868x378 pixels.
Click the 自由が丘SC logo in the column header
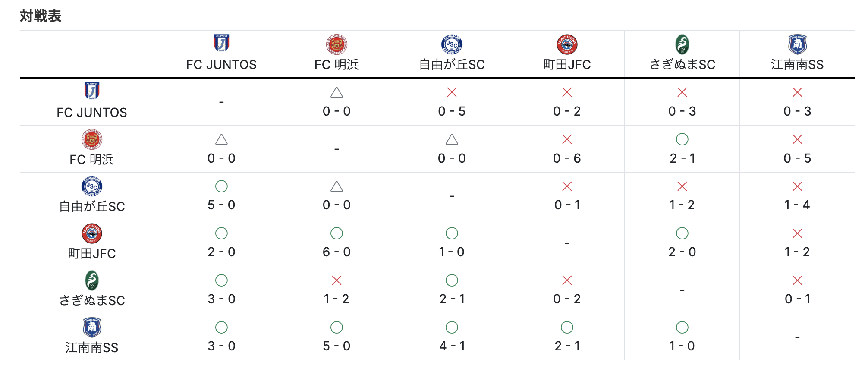pyautogui.click(x=452, y=44)
